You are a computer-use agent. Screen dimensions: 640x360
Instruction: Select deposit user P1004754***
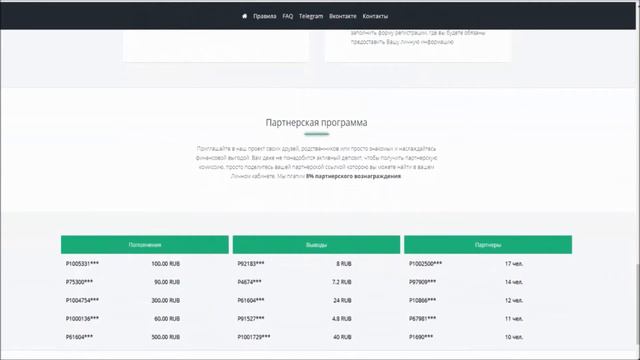pos(82,300)
